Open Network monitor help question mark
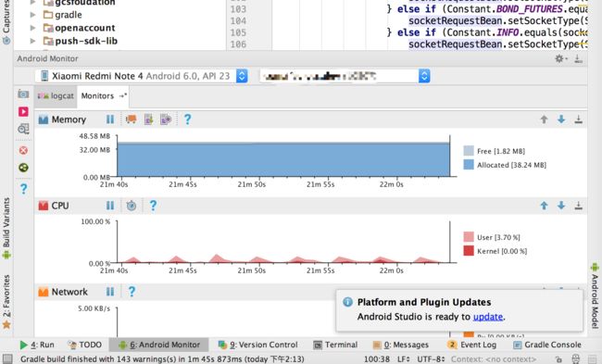 click(132, 292)
